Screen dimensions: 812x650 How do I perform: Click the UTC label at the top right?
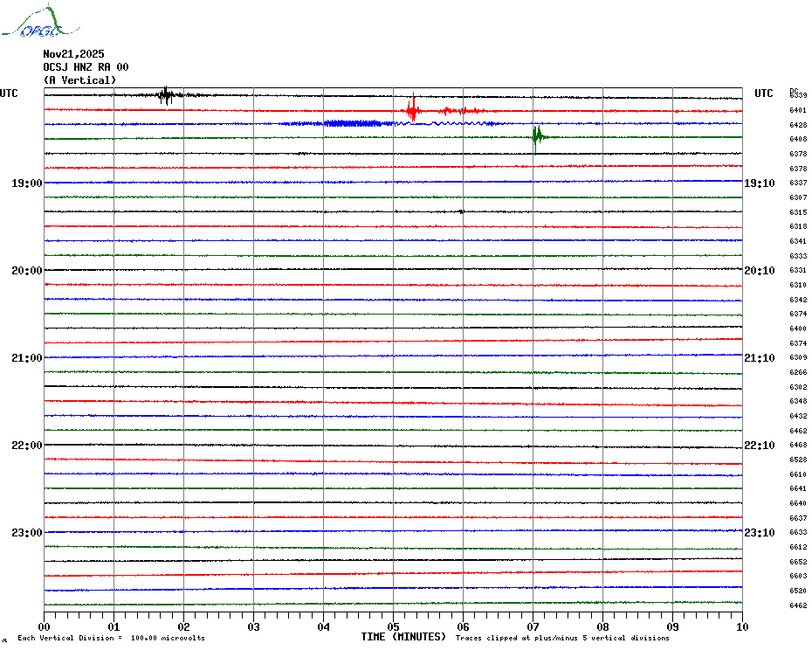(x=763, y=93)
